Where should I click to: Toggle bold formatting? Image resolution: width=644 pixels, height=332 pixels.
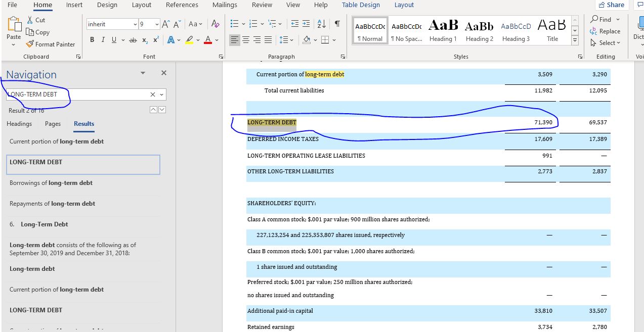[92, 40]
